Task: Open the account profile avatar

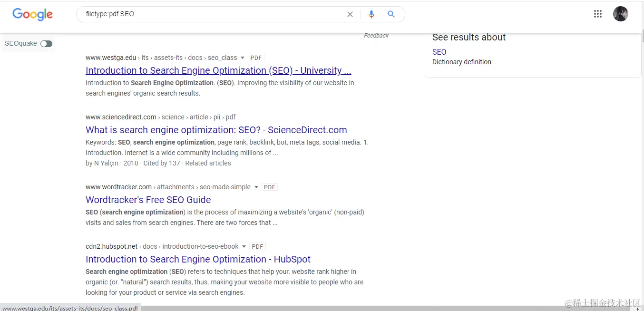Action: (621, 14)
